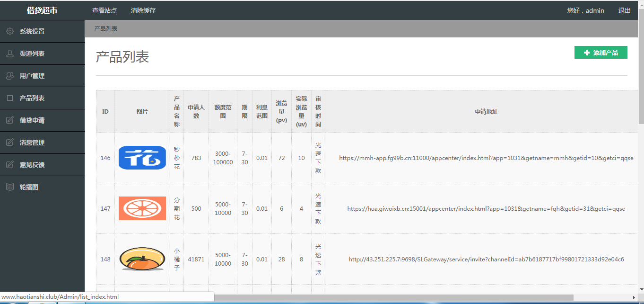Screen dimensions: 644x304
Task: Open 用户管理 in the sidebar
Action: point(43,76)
